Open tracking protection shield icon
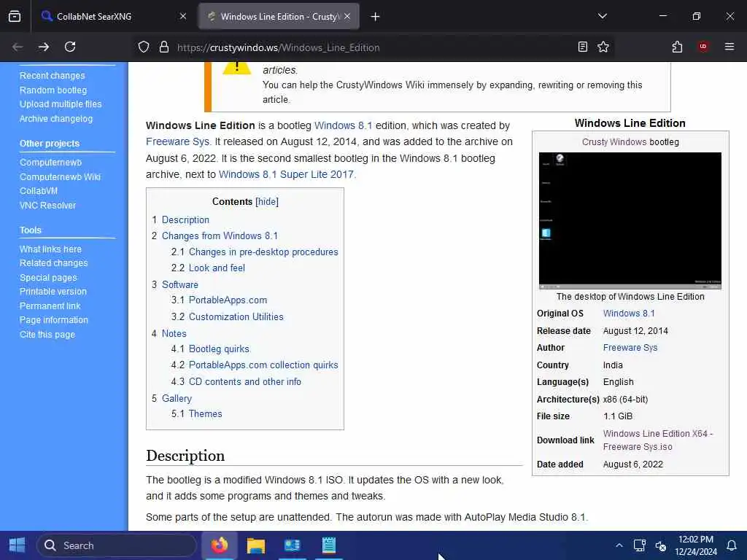The height and width of the screenshot is (560, 747). click(144, 47)
